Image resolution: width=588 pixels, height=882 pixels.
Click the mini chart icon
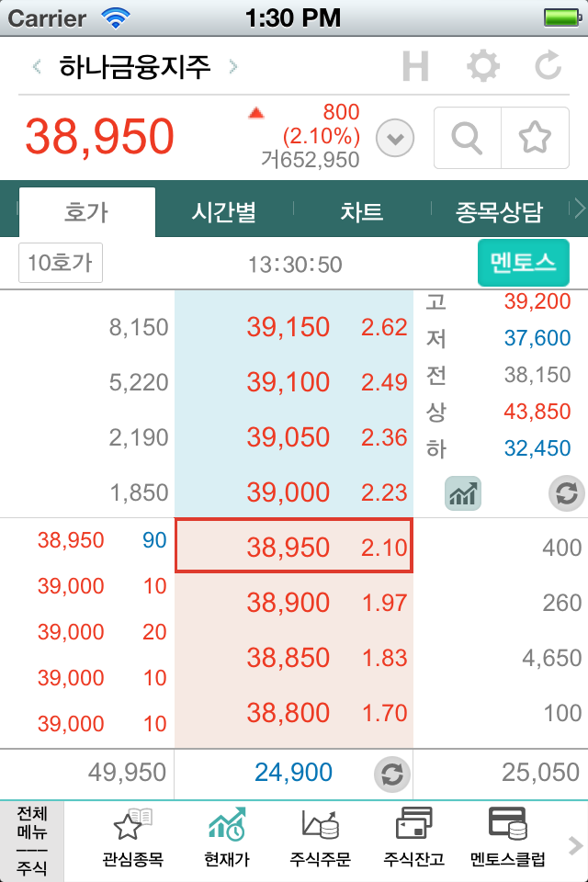(463, 493)
